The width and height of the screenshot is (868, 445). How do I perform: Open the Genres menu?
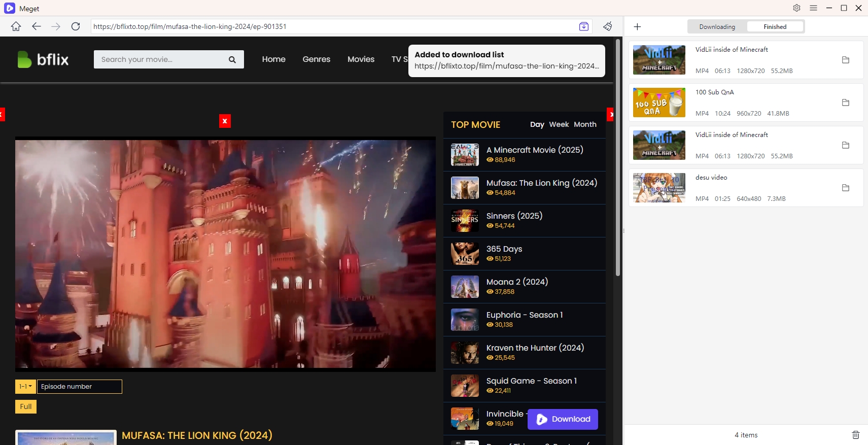click(317, 59)
